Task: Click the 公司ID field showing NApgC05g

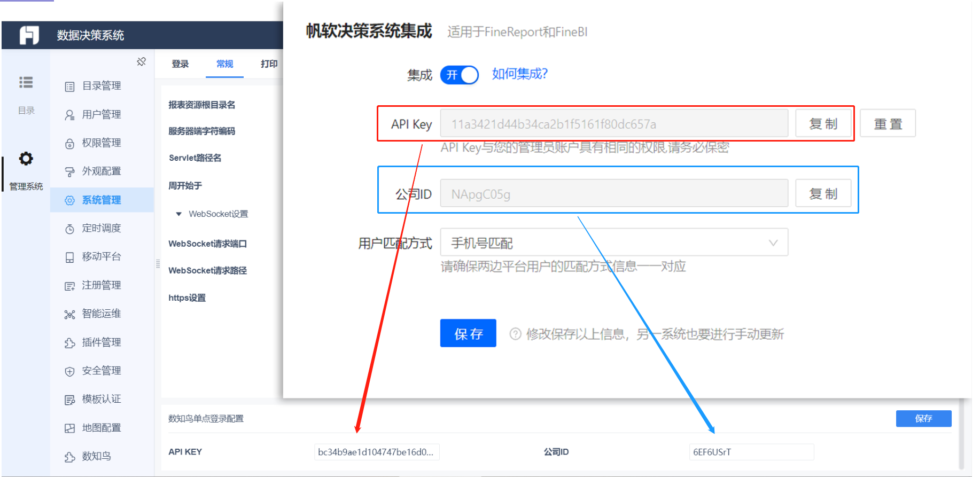Action: coord(614,193)
